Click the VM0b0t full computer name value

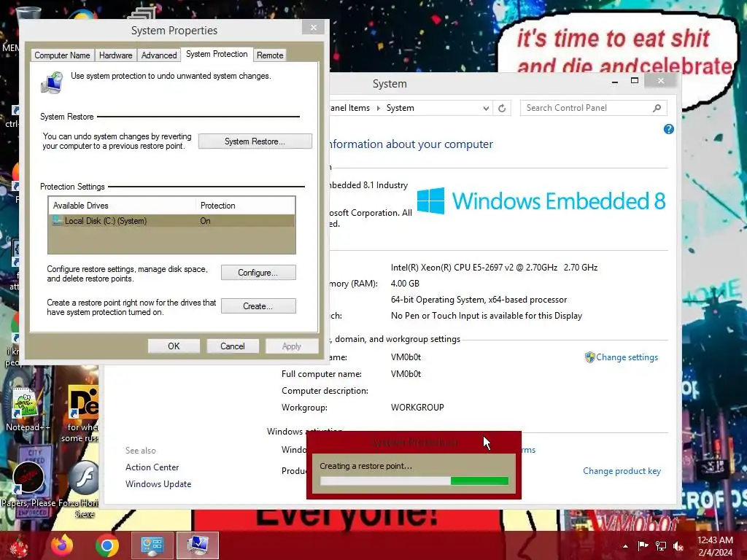point(406,374)
